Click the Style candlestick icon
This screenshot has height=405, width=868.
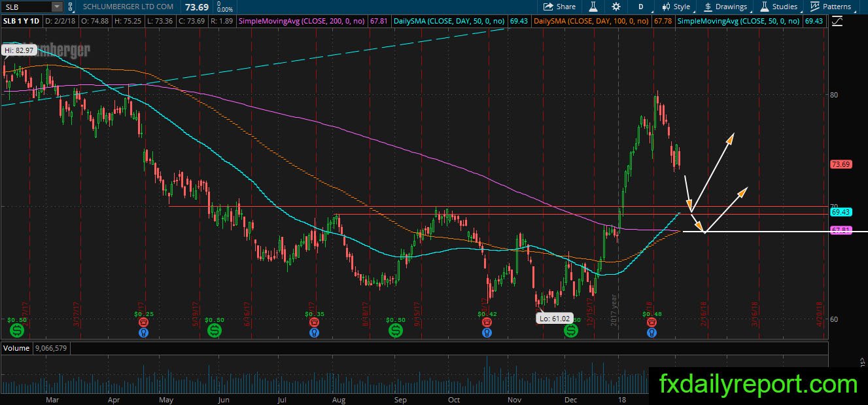tap(666, 7)
